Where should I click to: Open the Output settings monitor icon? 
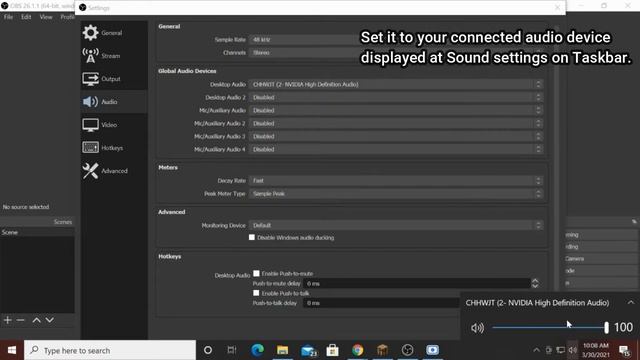90,79
